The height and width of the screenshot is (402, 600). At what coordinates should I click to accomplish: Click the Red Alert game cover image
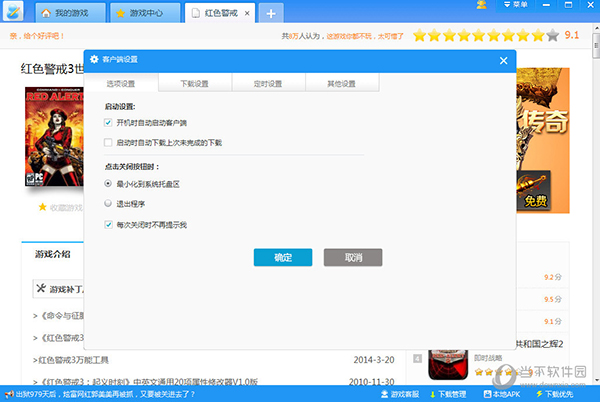coord(54,137)
